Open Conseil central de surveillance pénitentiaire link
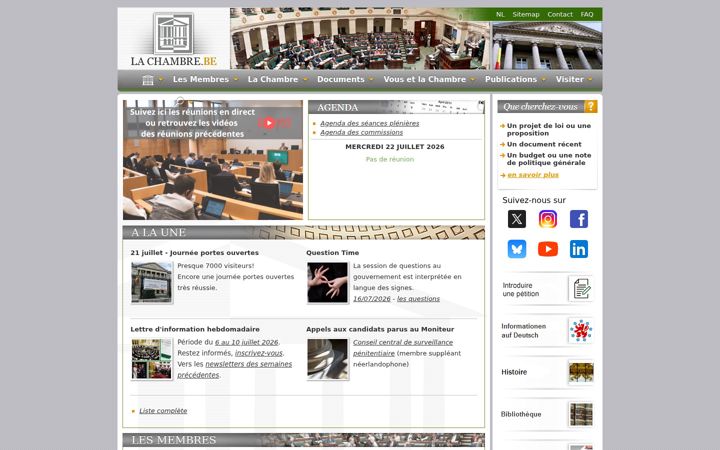The image size is (720, 450). 403,348
